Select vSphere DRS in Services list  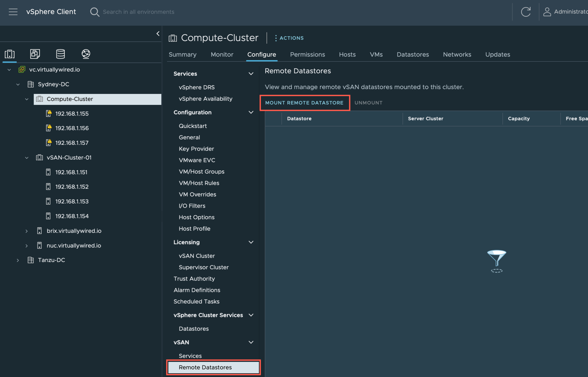tap(196, 87)
